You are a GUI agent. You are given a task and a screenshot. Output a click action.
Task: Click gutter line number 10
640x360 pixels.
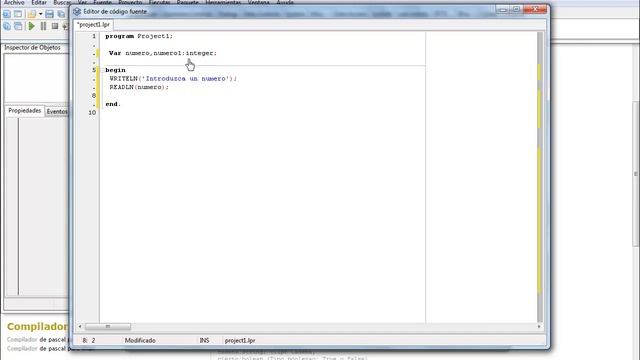92,113
